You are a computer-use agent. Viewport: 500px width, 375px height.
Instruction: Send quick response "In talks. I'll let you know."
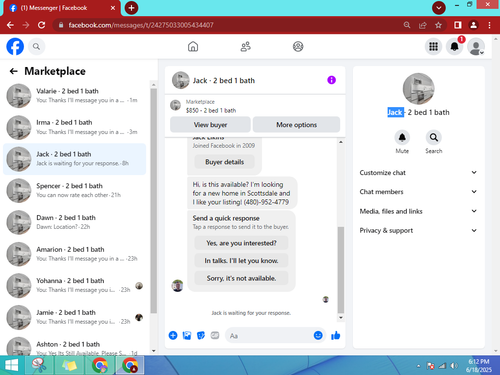tap(241, 261)
